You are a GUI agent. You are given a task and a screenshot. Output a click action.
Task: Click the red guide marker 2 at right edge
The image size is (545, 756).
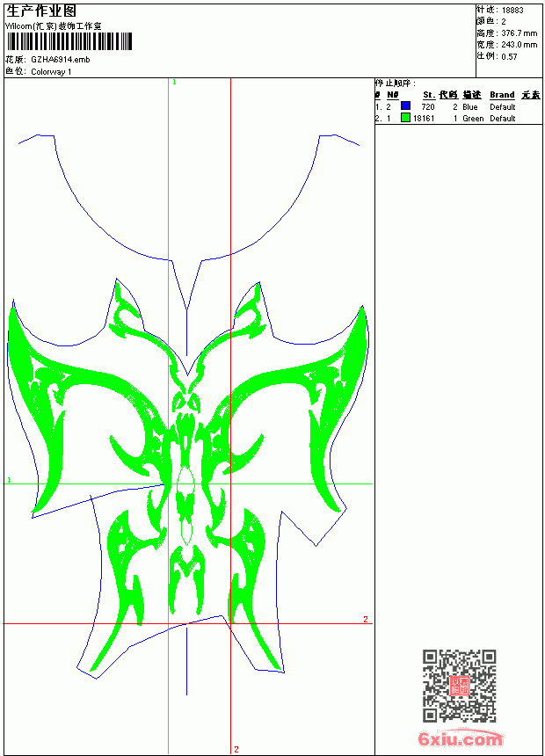pyautogui.click(x=366, y=619)
